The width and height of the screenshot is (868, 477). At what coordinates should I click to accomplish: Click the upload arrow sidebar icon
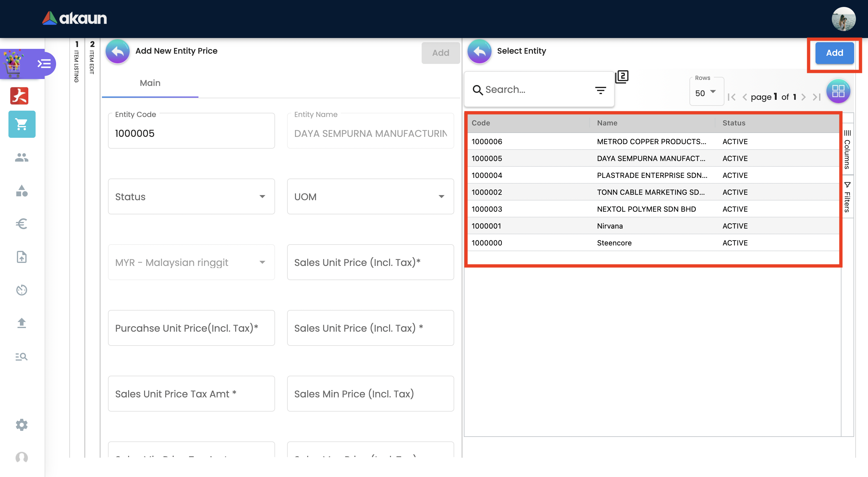pos(22,323)
